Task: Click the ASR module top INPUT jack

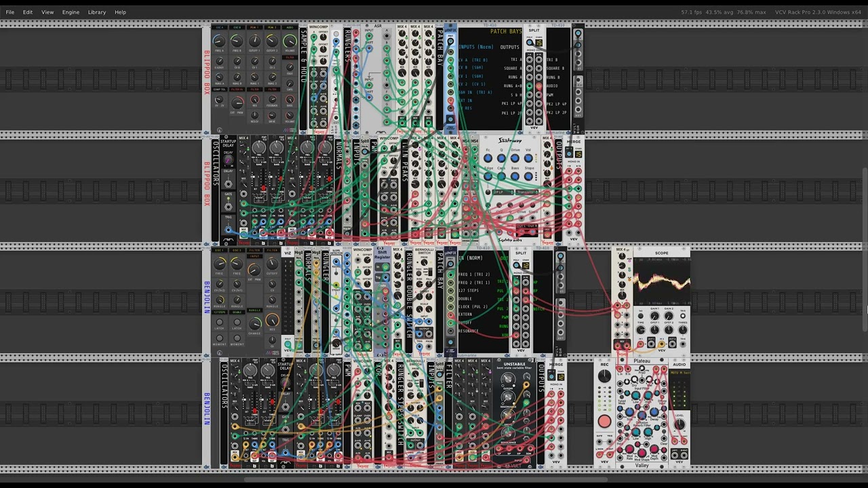Action: coord(369,35)
